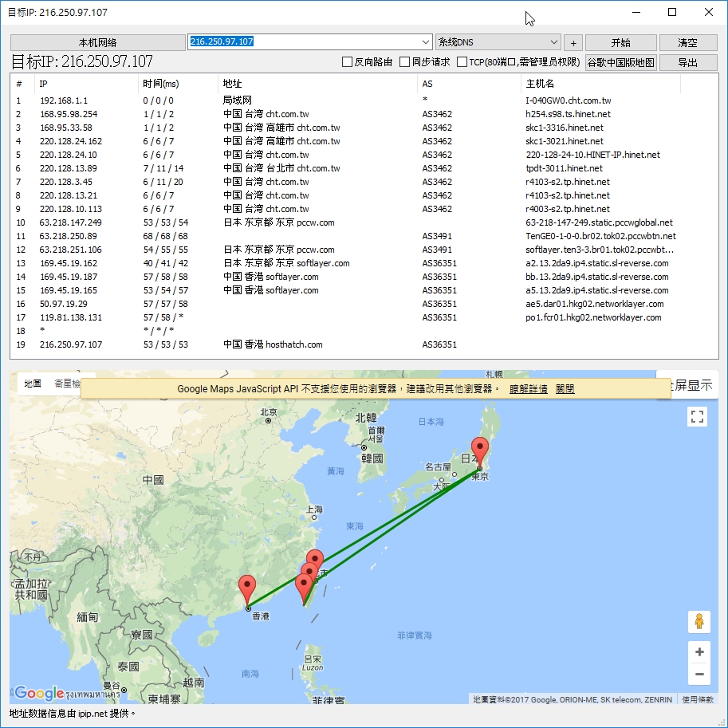
Task: Switch to 地圖 map view tab
Action: [33, 384]
